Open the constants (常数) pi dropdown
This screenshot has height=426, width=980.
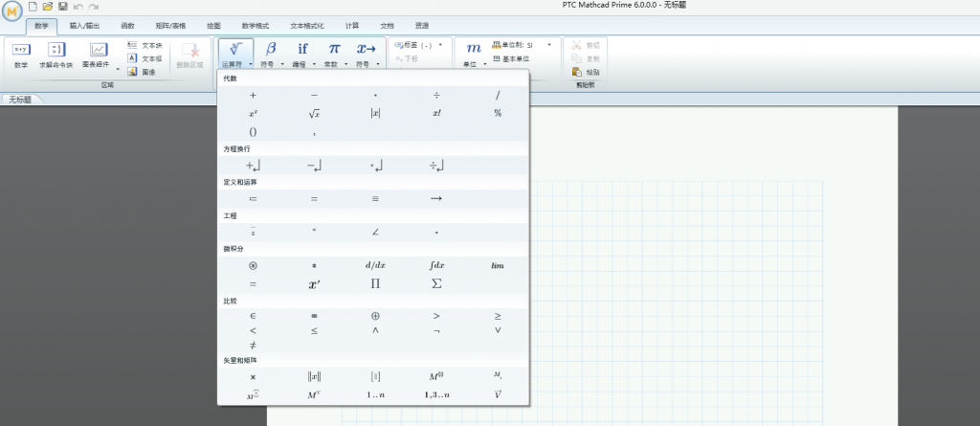[334, 56]
